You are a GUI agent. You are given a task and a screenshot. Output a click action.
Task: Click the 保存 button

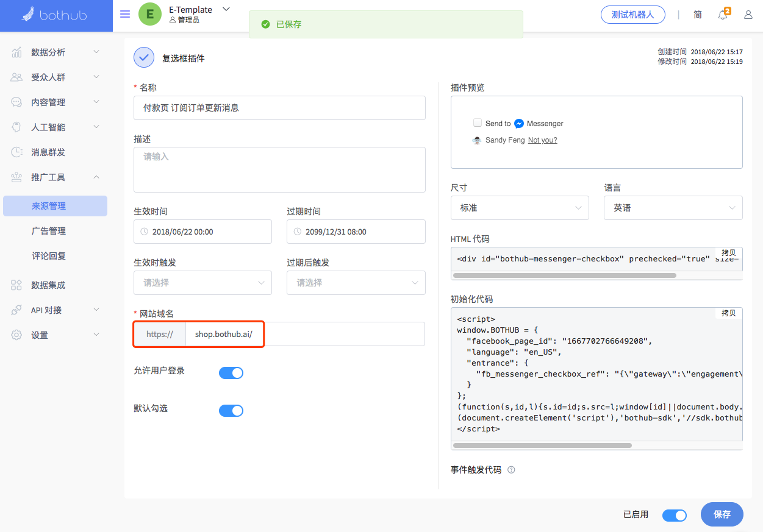722,514
